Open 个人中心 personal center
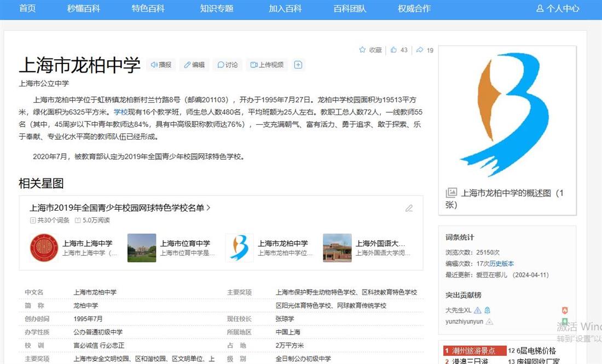Screen dimensions: 602x364 (x=558, y=8)
